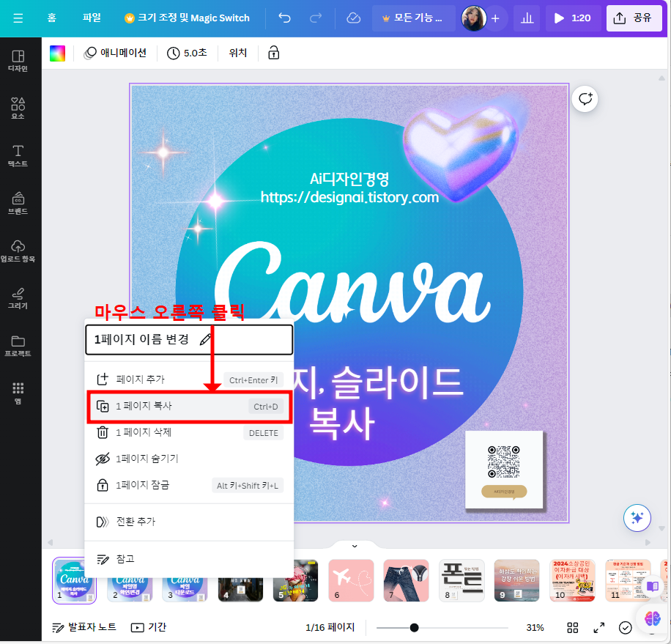Screen dimensions: 671x644
Task: Add a comment with speech bubble icon
Action: tap(585, 99)
